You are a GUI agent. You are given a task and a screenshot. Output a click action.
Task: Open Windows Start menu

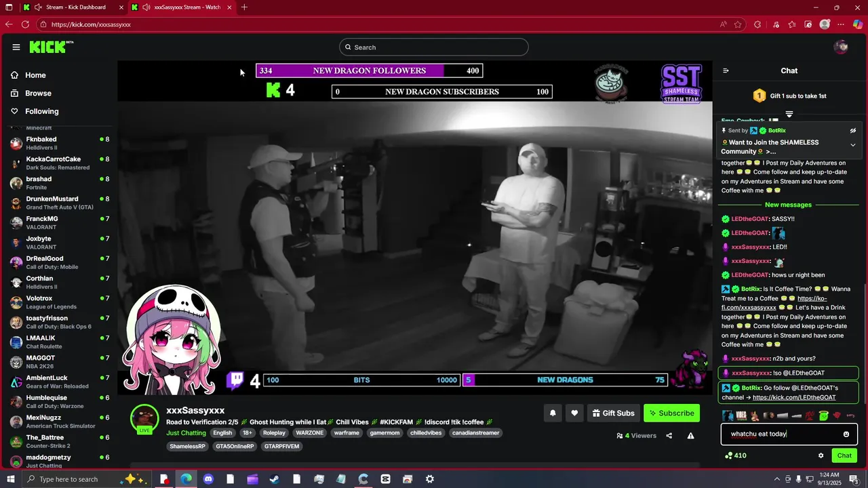[x=9, y=479]
